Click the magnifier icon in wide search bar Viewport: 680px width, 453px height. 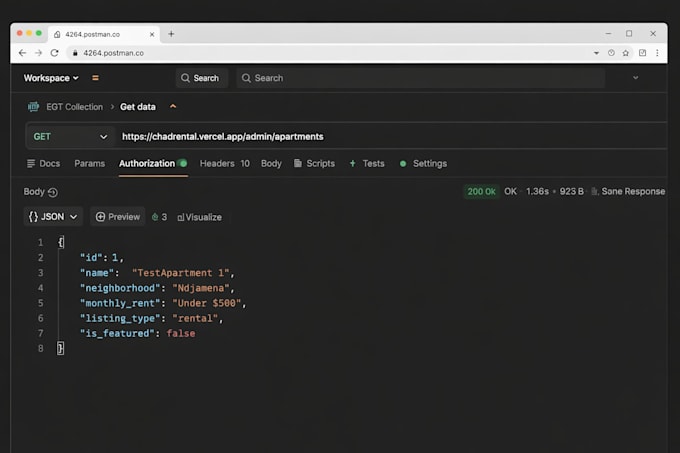pos(246,78)
